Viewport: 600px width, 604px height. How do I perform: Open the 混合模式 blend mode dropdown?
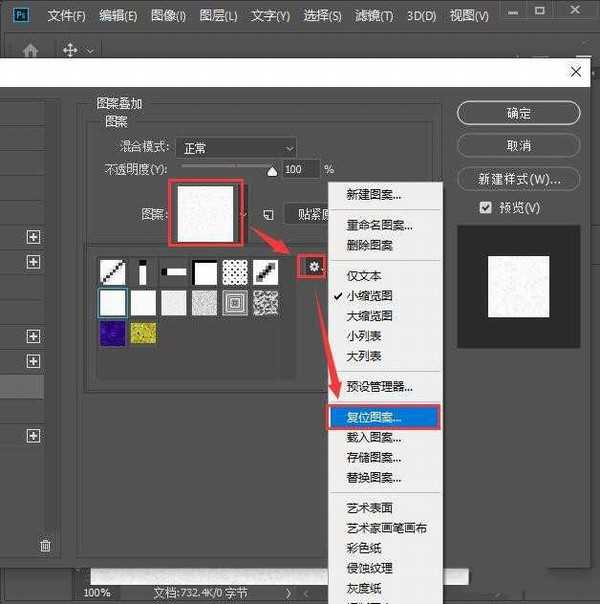236,147
